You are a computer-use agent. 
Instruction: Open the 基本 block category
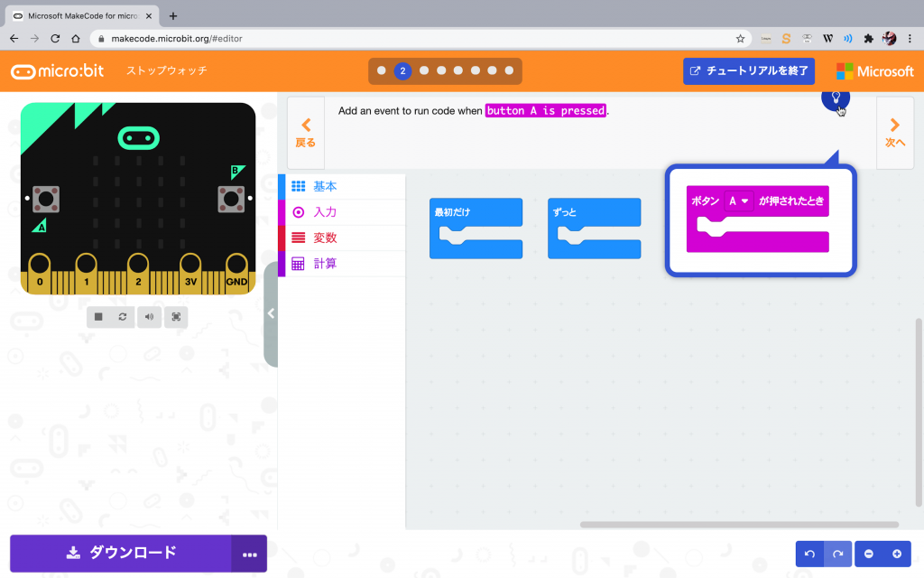(325, 187)
